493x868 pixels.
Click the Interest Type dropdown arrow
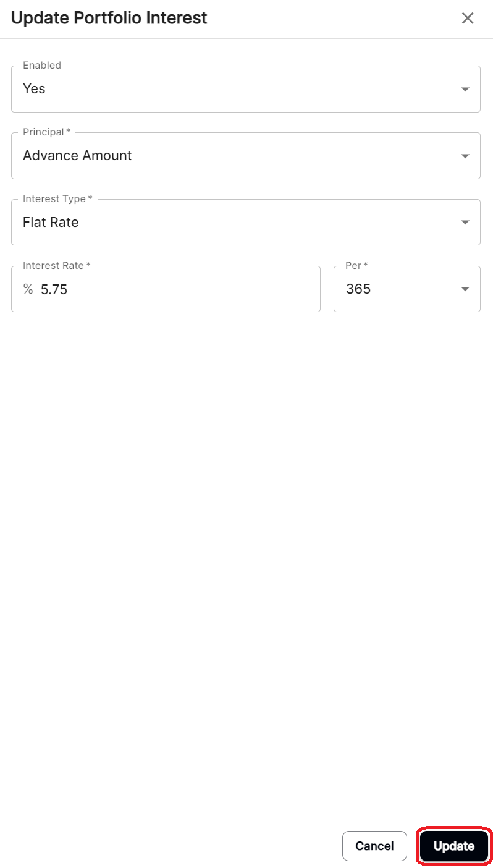(465, 222)
